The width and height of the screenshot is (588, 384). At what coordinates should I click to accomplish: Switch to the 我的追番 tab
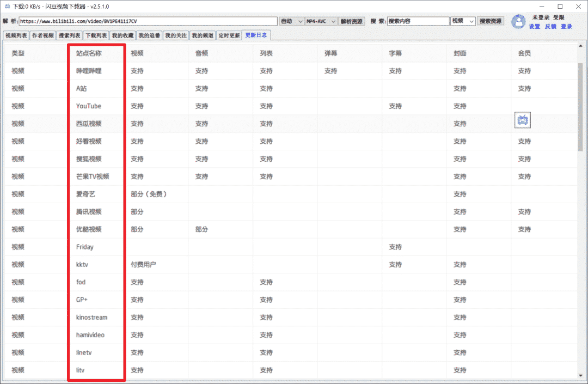pyautogui.click(x=149, y=35)
